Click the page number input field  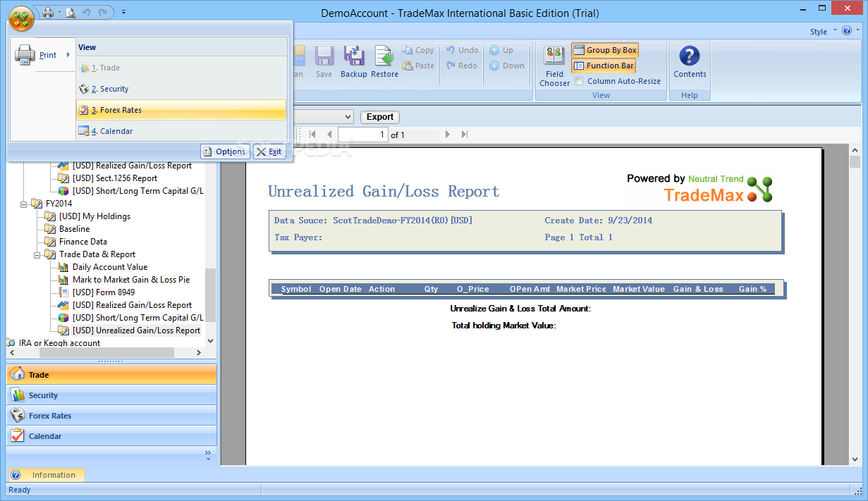tap(363, 134)
